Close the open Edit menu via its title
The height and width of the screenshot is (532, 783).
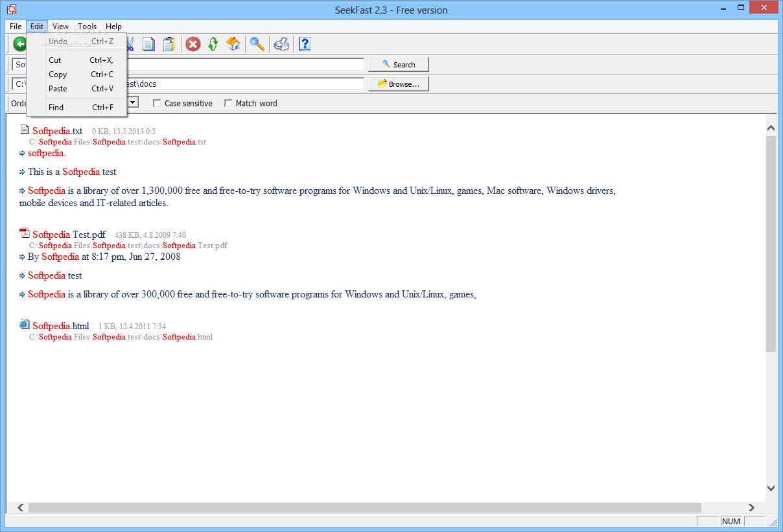coord(37,27)
